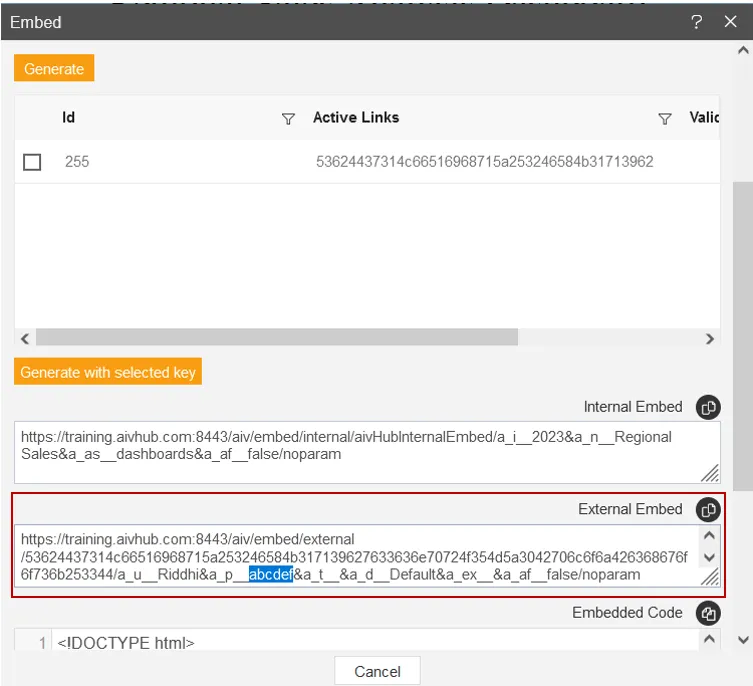Copy the Embedded Code
This screenshot has width=753, height=686.
(708, 613)
